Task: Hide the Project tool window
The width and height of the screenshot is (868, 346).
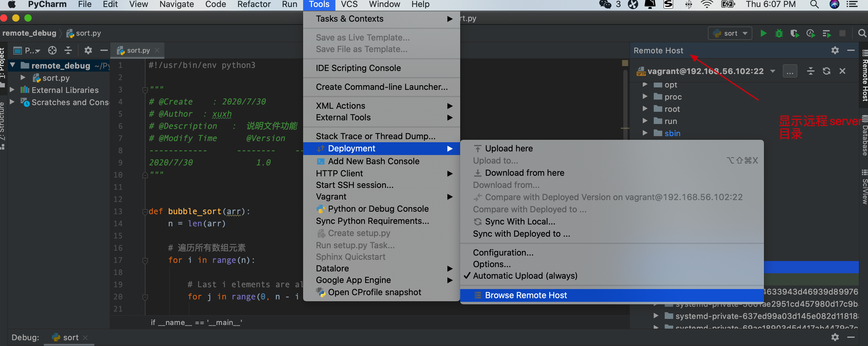Action: point(104,50)
